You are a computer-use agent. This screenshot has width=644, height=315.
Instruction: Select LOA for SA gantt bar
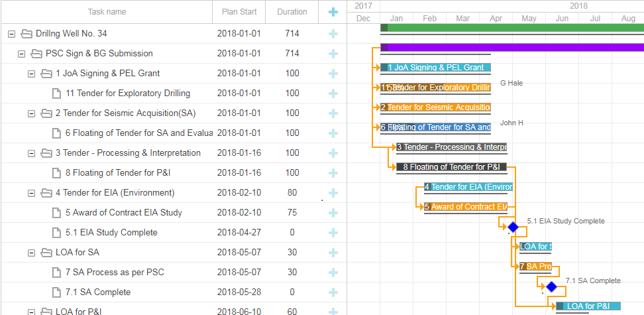(535, 246)
